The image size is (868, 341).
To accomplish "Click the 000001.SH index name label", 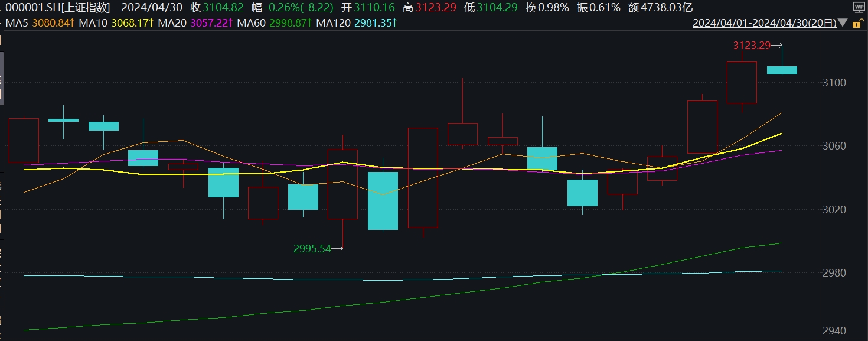I will point(56,8).
